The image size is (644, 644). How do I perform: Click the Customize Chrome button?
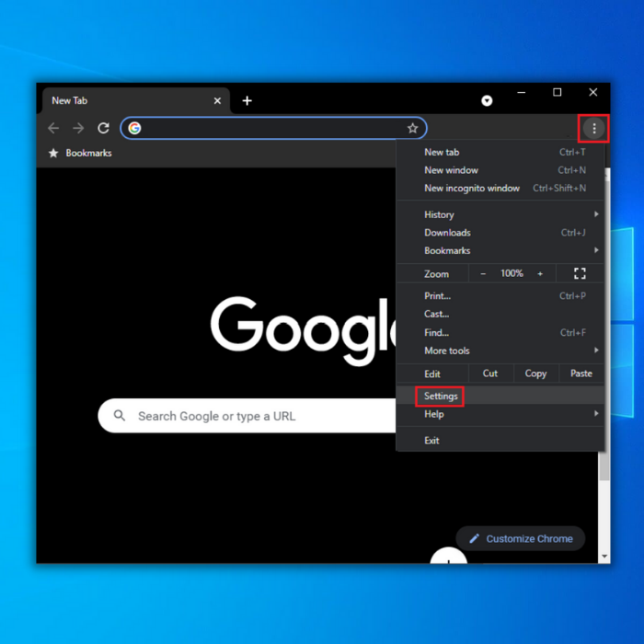coord(521,538)
